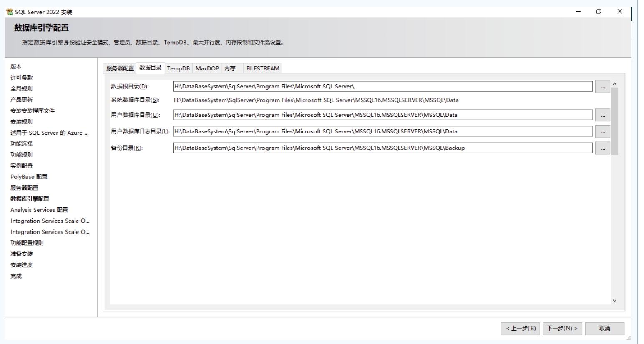This screenshot has height=344, width=644.
Task: Select the 功能选择 step
Action: point(21,144)
